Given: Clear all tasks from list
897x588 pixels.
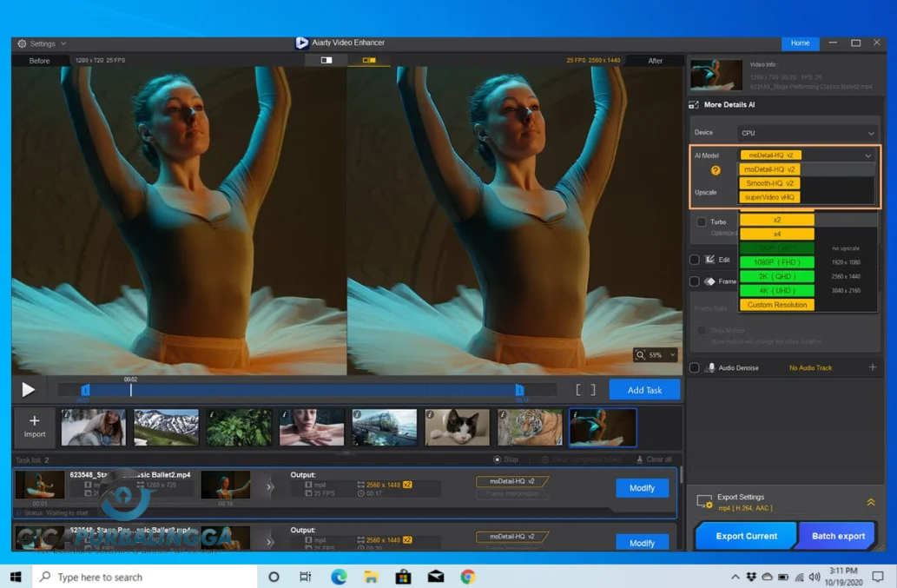Looking at the screenshot, I should (x=654, y=459).
